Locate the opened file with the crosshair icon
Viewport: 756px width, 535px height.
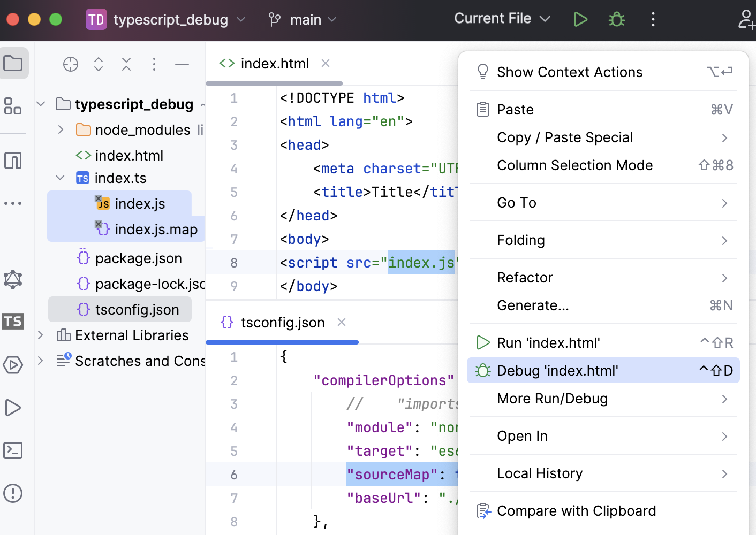point(71,64)
